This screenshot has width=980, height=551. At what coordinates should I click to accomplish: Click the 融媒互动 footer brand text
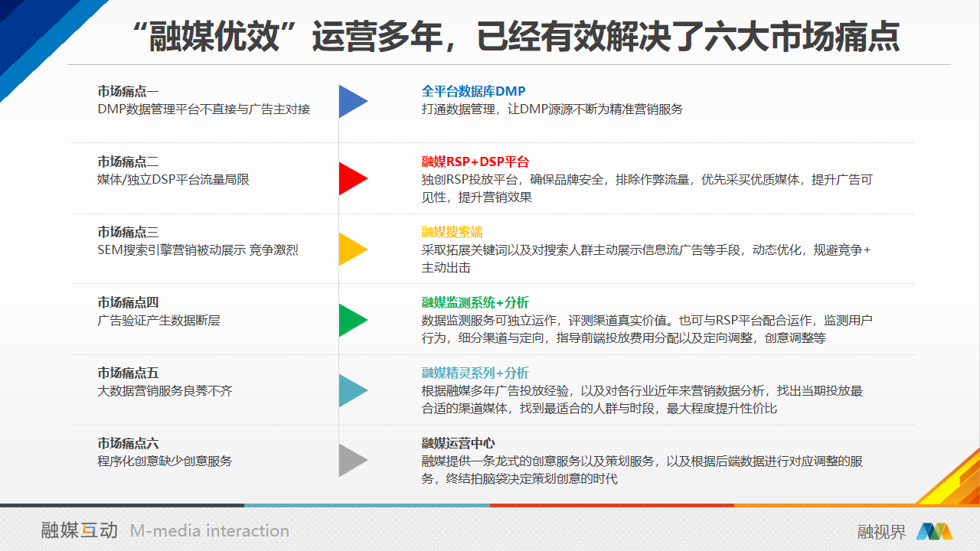[x=80, y=530]
